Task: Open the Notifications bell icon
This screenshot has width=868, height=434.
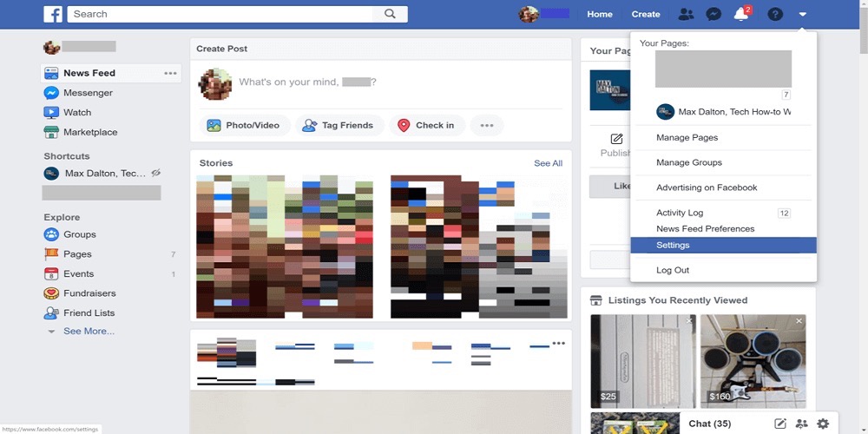Action: coord(741,15)
